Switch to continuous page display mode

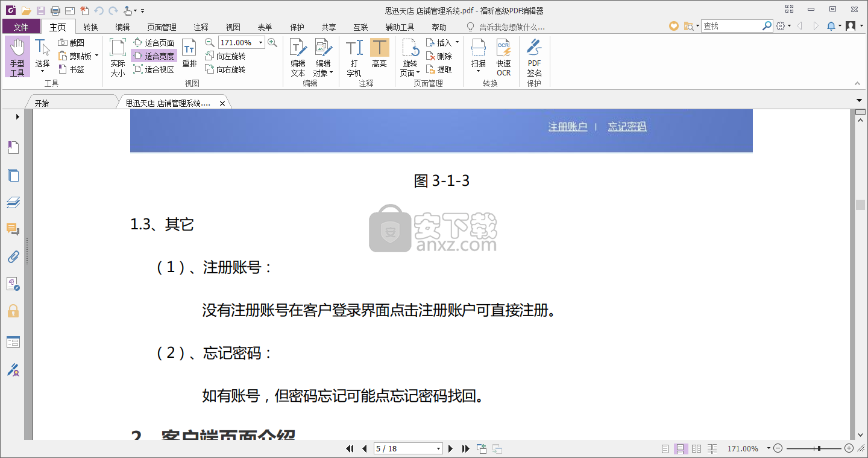pyautogui.click(x=681, y=448)
